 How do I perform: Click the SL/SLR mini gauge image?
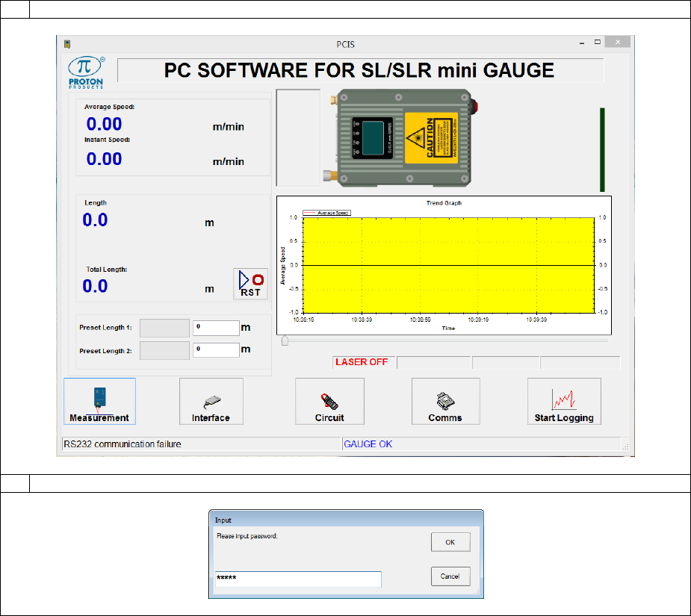pyautogui.click(x=401, y=138)
